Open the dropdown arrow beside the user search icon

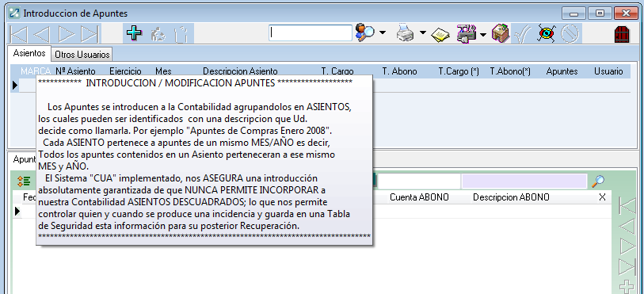[x=383, y=32]
